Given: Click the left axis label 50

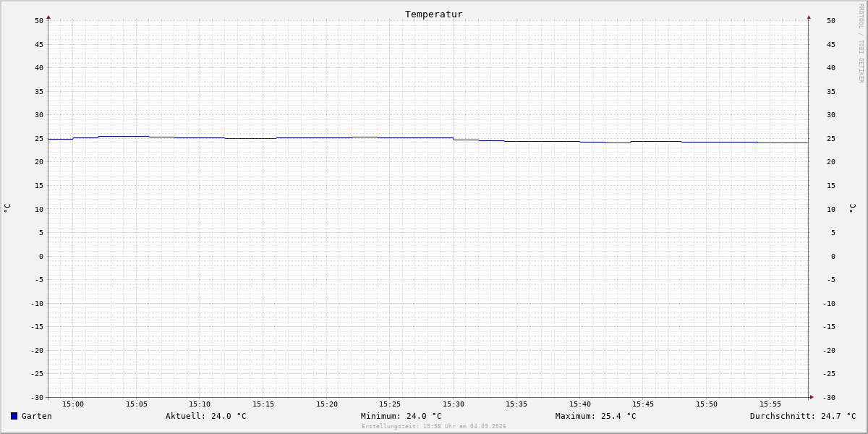Looking at the screenshot, I should [x=39, y=21].
